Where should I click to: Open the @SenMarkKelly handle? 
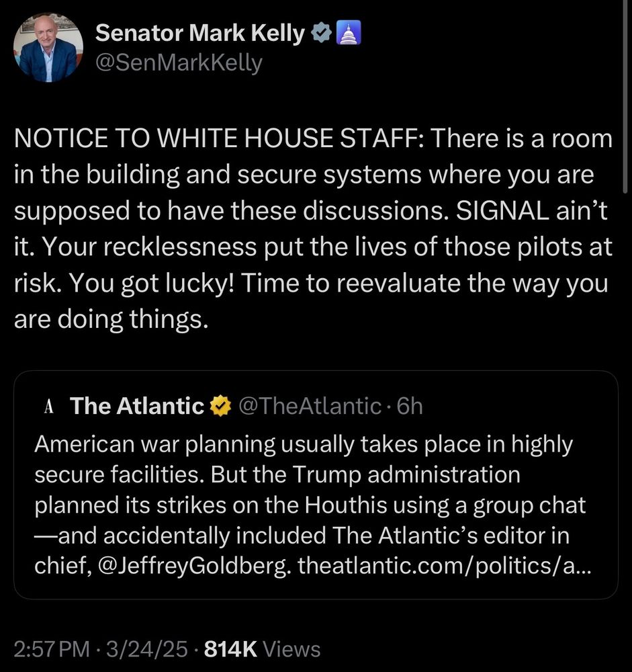click(x=179, y=63)
